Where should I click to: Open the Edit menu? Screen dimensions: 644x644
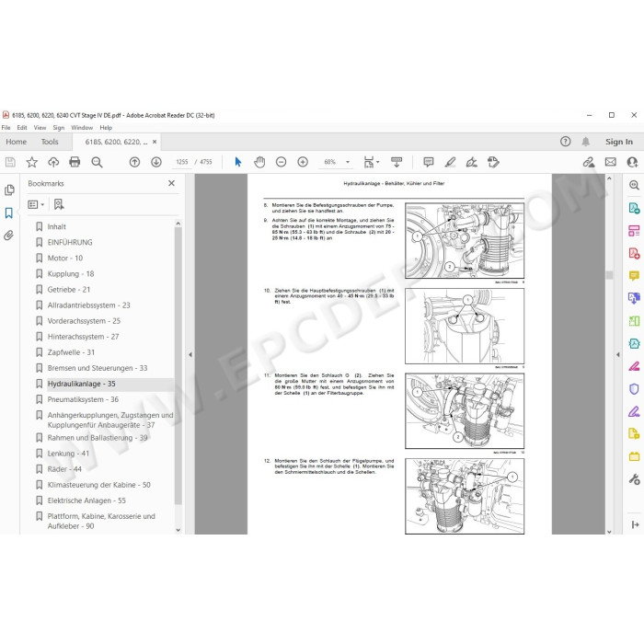click(22, 128)
